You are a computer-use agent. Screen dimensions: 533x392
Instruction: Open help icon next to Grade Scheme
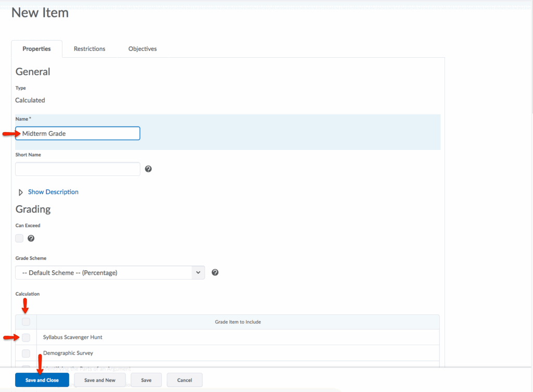click(215, 272)
